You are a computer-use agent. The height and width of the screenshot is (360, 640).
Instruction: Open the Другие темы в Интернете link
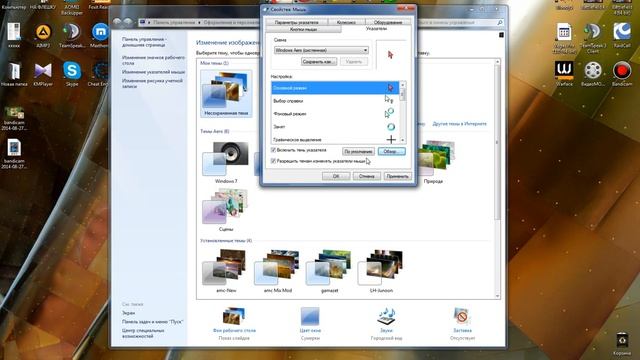point(459,124)
